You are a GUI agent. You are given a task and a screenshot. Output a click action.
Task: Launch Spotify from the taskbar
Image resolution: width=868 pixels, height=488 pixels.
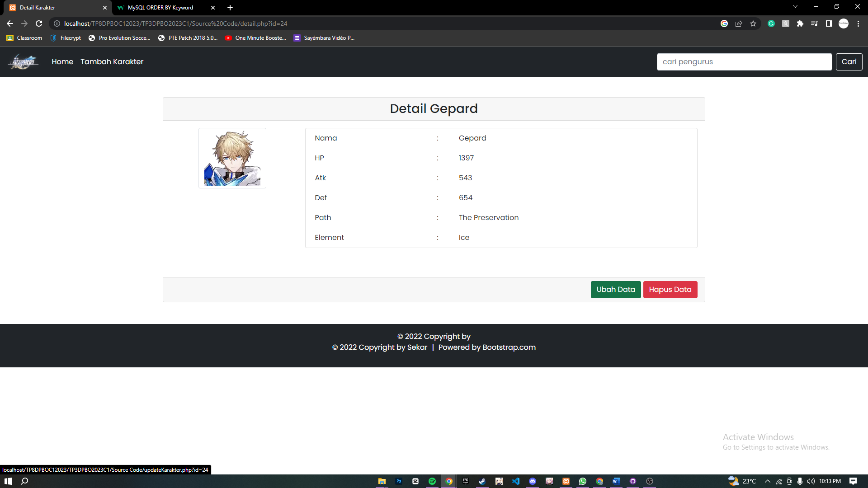click(432, 481)
